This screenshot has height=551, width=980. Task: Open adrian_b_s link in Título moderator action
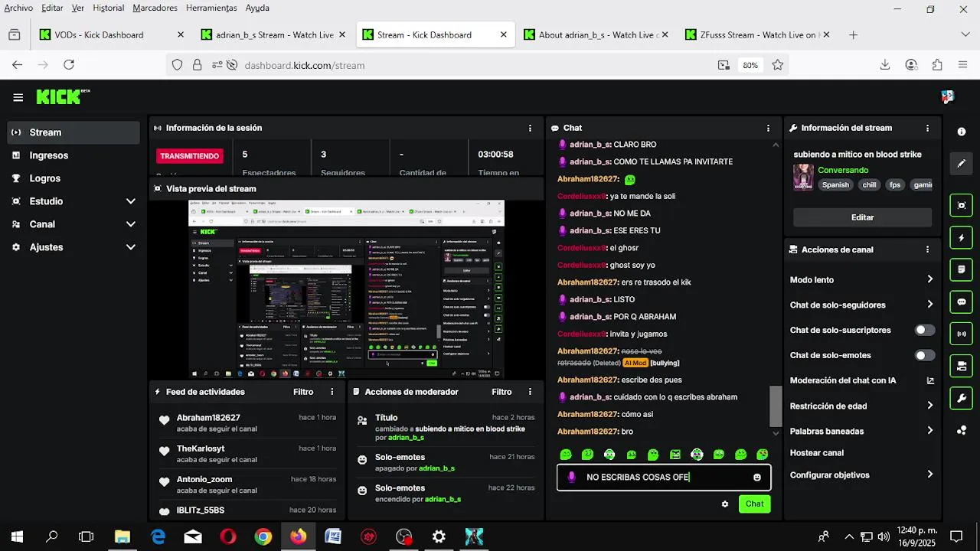point(406,438)
